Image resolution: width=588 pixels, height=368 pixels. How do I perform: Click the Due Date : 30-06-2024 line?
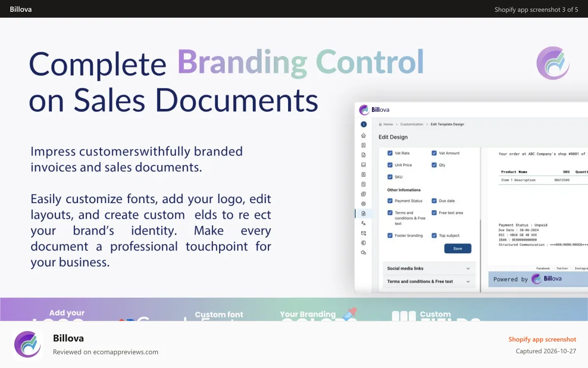coord(519,230)
